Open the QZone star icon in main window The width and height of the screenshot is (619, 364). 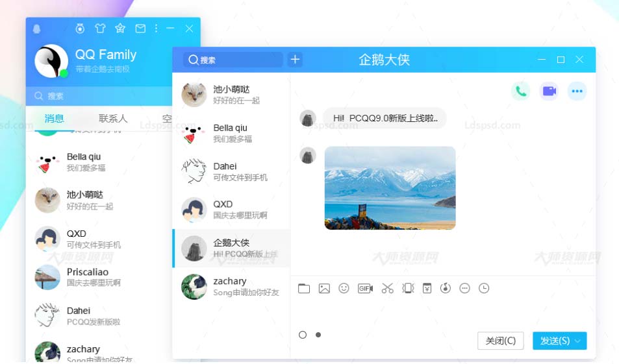click(120, 29)
